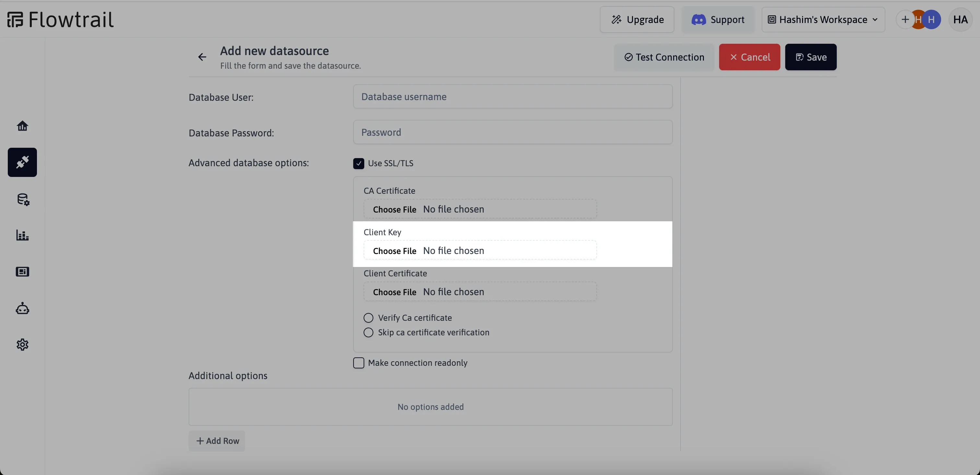Click the blue H member avatar
This screenshot has height=475, width=980.
click(x=931, y=19)
